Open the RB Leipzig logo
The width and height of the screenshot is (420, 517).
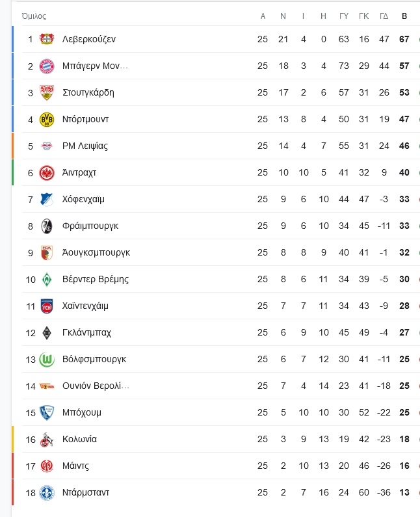pos(47,146)
